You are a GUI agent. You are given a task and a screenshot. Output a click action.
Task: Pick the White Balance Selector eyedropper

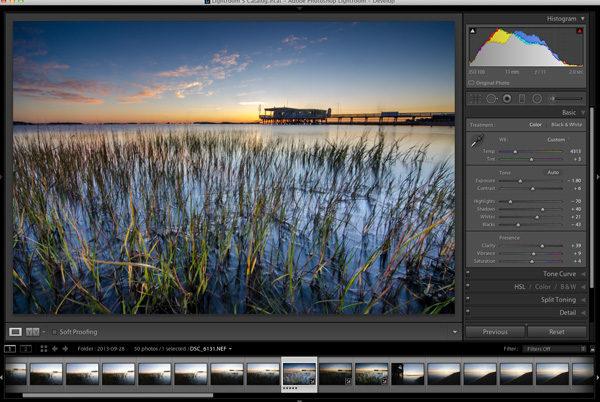click(x=477, y=141)
